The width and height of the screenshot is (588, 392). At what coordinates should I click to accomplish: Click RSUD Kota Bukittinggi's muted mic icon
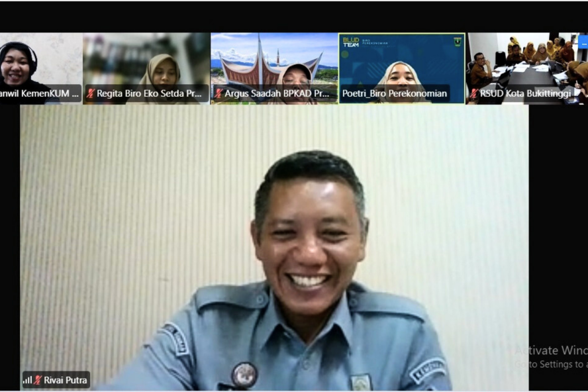pyautogui.click(x=474, y=94)
